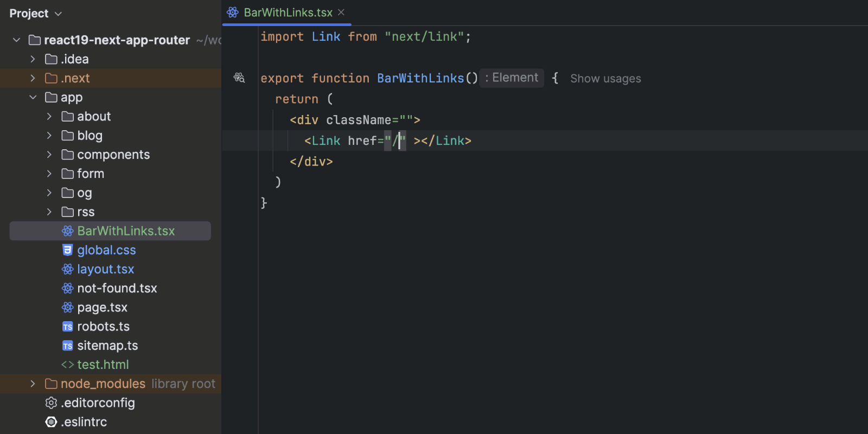Collapse the app folder
The height and width of the screenshot is (434, 868).
(x=33, y=97)
